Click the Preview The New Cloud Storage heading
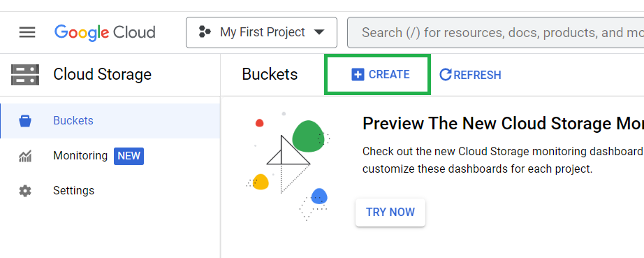This screenshot has height=258, width=644. tap(503, 123)
